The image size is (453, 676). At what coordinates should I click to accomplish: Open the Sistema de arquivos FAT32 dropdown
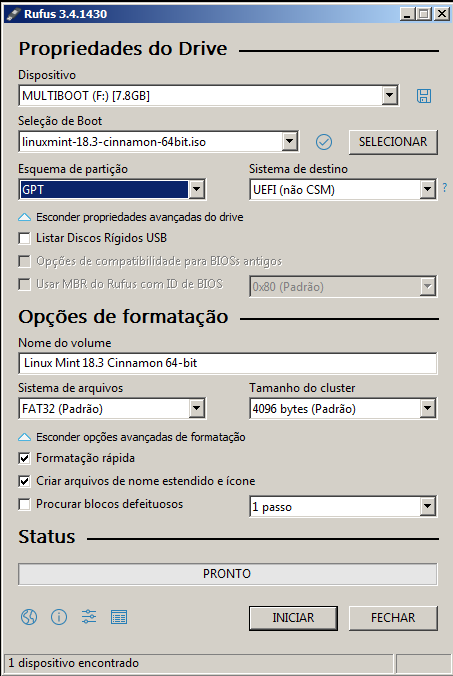click(x=112, y=408)
